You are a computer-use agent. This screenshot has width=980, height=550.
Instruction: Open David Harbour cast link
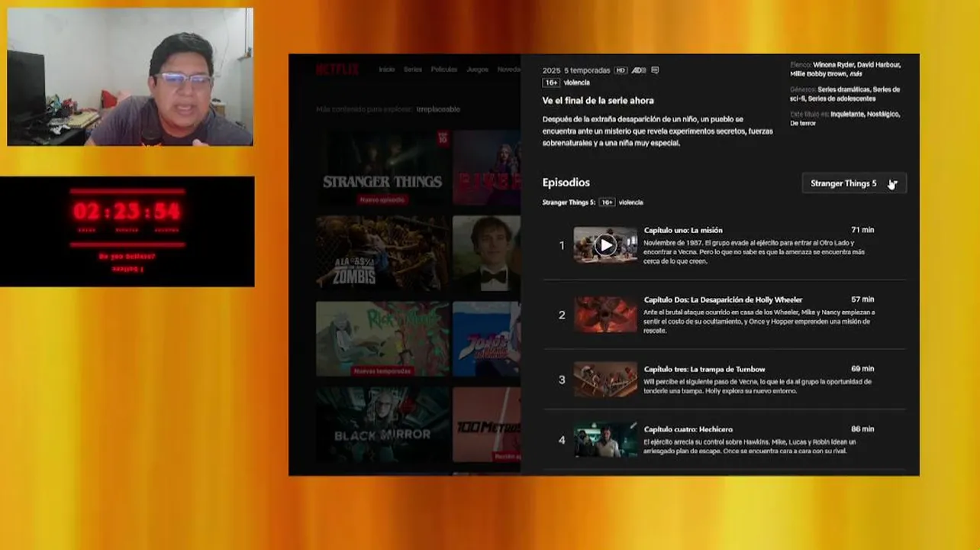(878, 65)
